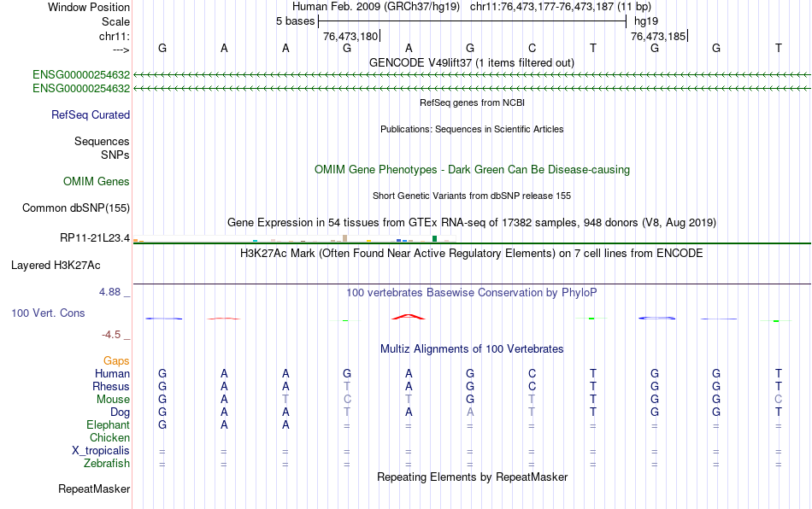Click second ENSG00000254632 gene label

(81, 89)
